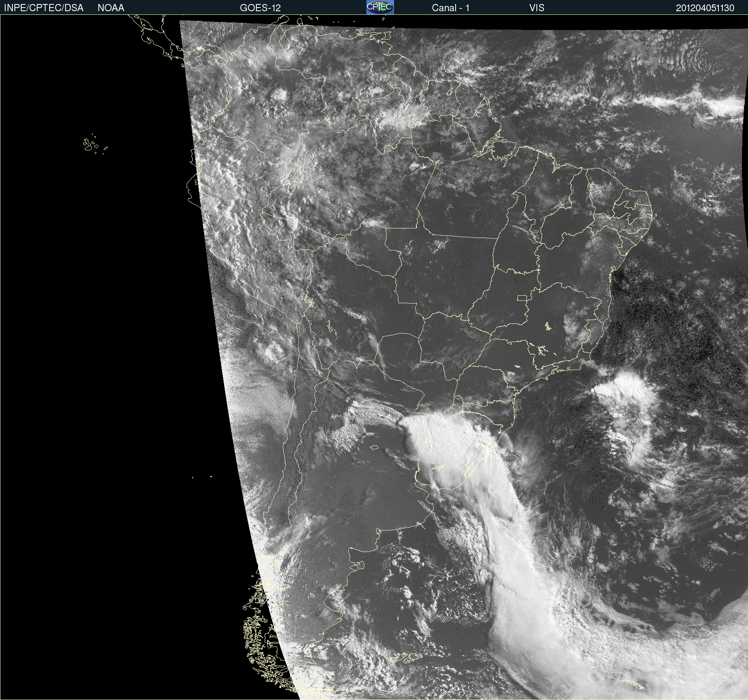748x700 pixels.
Task: Select the NOAA label in header
Action: [111, 8]
